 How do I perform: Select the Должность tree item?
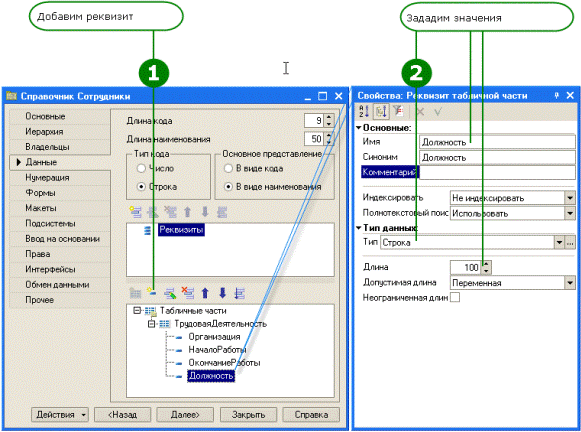[x=211, y=376]
